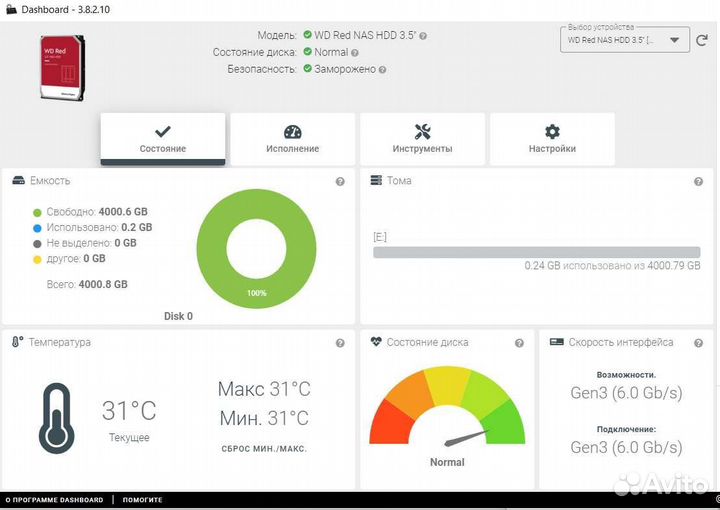This screenshot has width=720, height=510.
Task: Open help icon in Емкость panel
Action: (340, 182)
